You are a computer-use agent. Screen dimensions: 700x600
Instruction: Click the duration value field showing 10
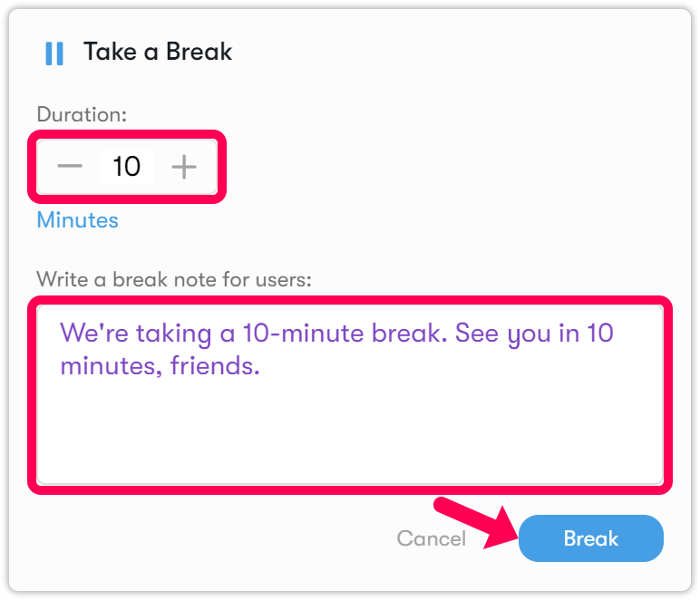[x=126, y=167]
